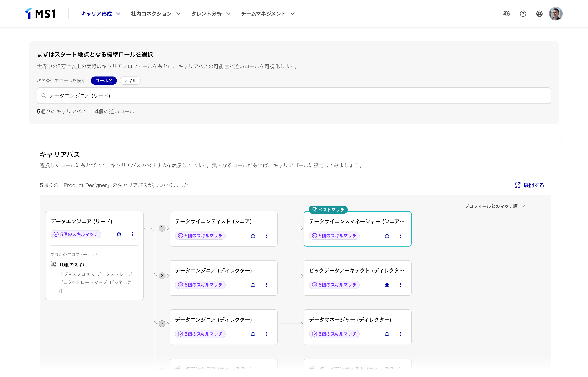Screen dimensions: 588x377
Task: Click the MS1 logo
Action: tap(40, 14)
